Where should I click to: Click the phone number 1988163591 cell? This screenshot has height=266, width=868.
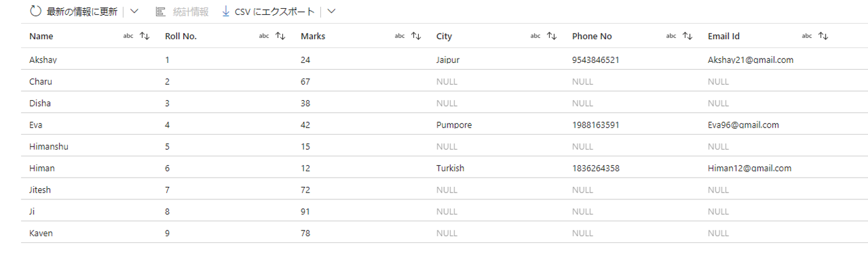[596, 125]
